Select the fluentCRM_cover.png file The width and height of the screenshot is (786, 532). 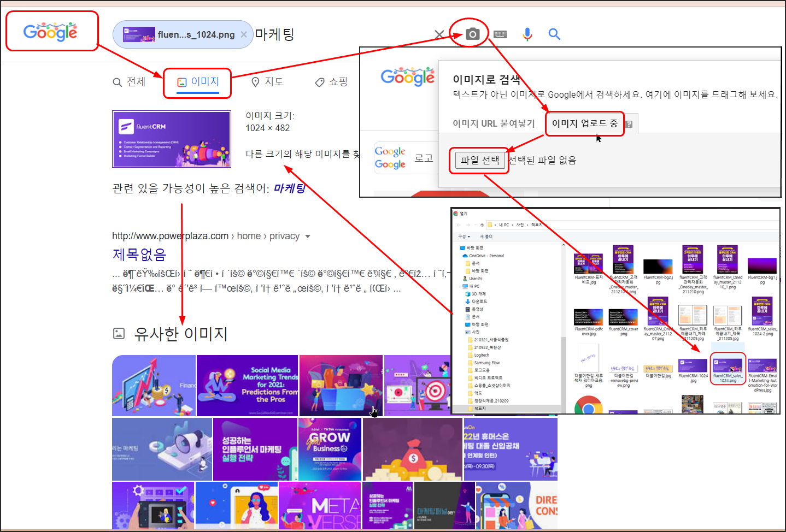(624, 322)
